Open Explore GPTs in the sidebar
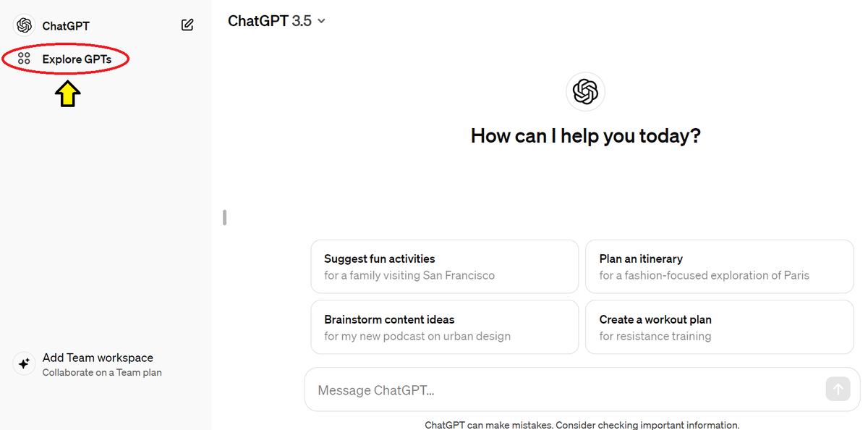This screenshot has width=868, height=430. 77,59
